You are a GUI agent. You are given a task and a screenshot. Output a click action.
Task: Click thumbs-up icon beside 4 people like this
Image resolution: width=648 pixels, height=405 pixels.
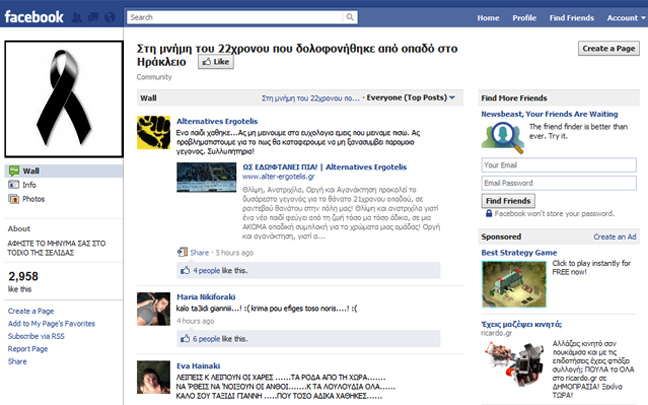[186, 271]
